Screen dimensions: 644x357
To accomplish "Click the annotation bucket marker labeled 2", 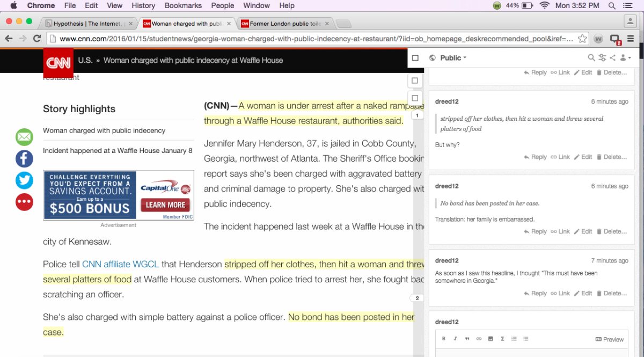I will (x=416, y=298).
